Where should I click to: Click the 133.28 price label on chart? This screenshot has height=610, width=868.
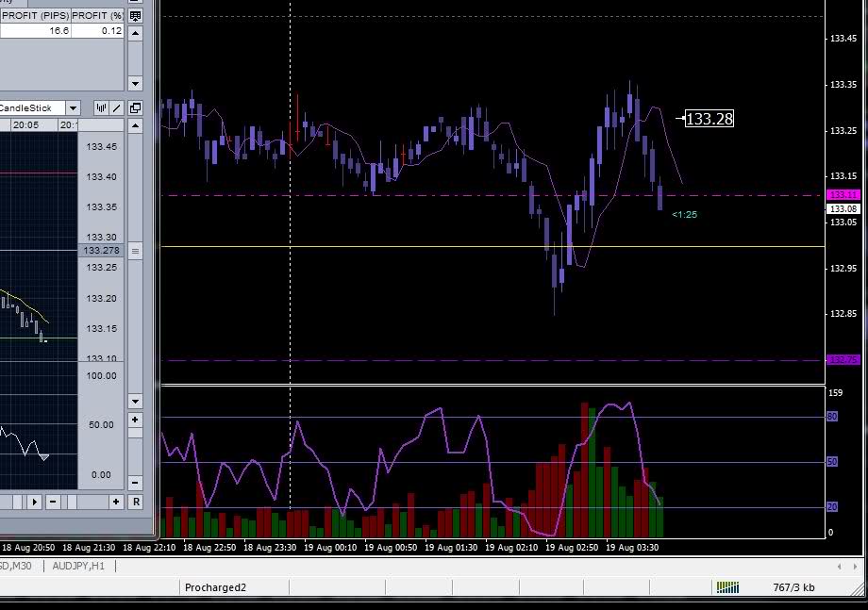click(x=709, y=119)
